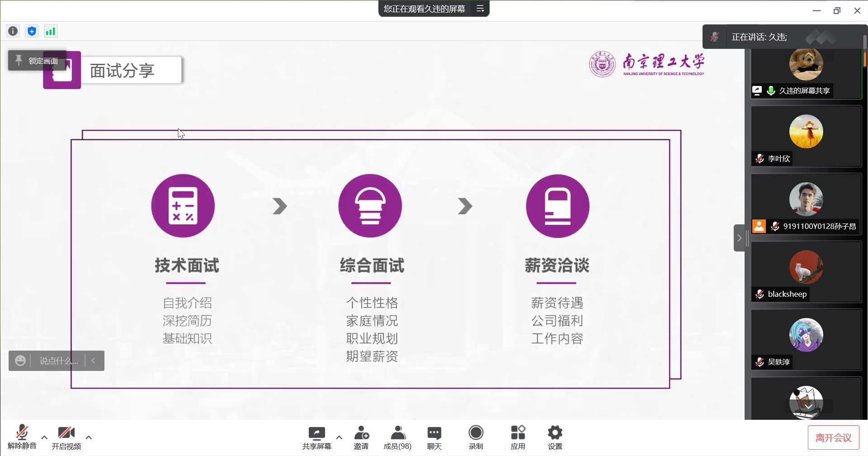Expand audio options arrow next to mute
Image resolution: width=868 pixels, height=456 pixels.
tap(44, 437)
